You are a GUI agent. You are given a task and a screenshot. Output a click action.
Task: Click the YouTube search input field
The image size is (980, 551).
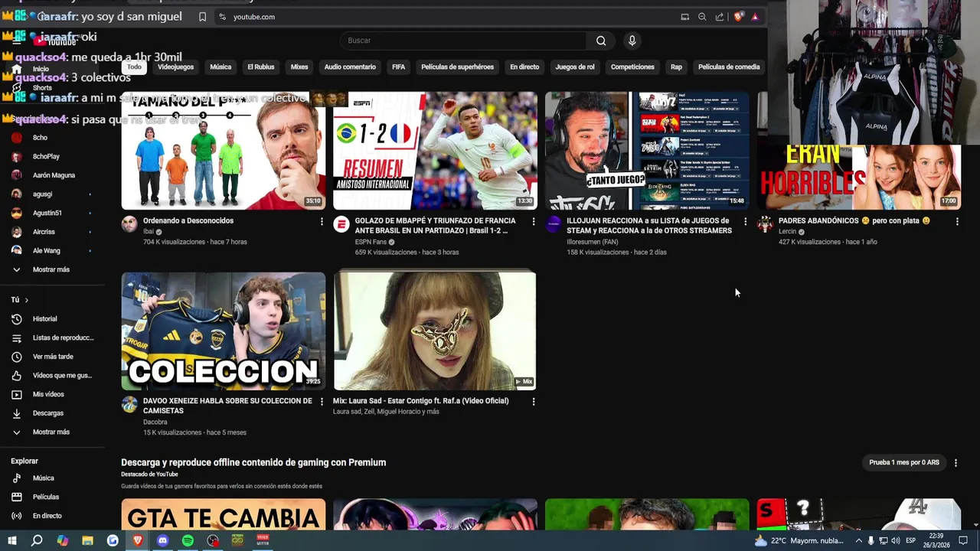464,41
